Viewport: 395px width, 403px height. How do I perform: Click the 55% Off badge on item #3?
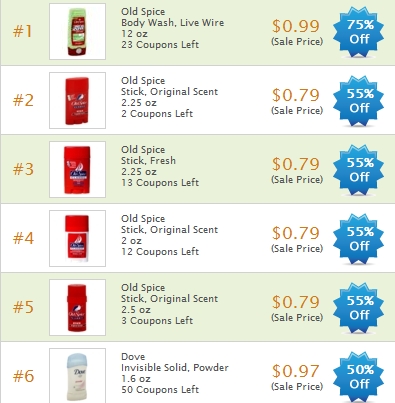tap(358, 170)
